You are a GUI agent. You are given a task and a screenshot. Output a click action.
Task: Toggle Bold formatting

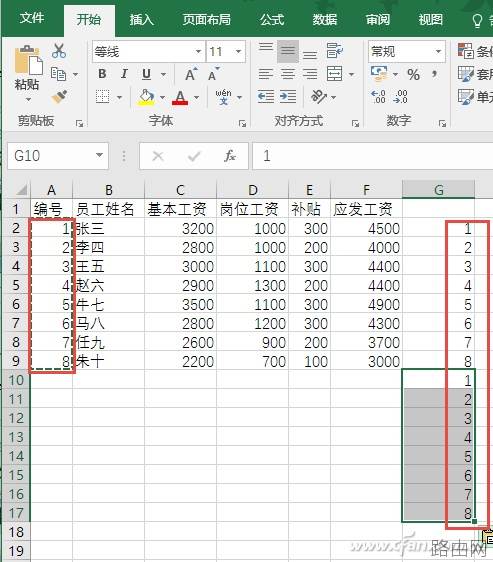[x=102, y=74]
